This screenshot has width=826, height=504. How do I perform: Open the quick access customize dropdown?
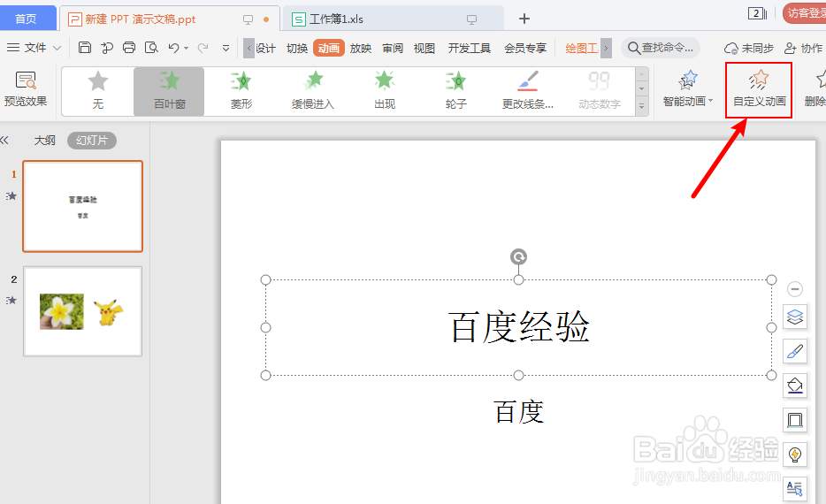point(226,48)
